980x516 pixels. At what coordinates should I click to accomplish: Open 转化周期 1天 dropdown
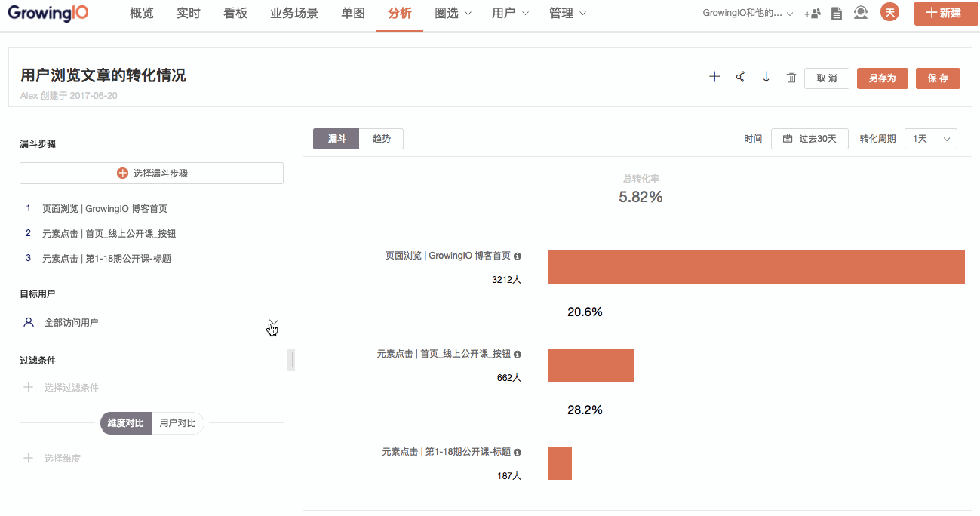[x=930, y=139]
